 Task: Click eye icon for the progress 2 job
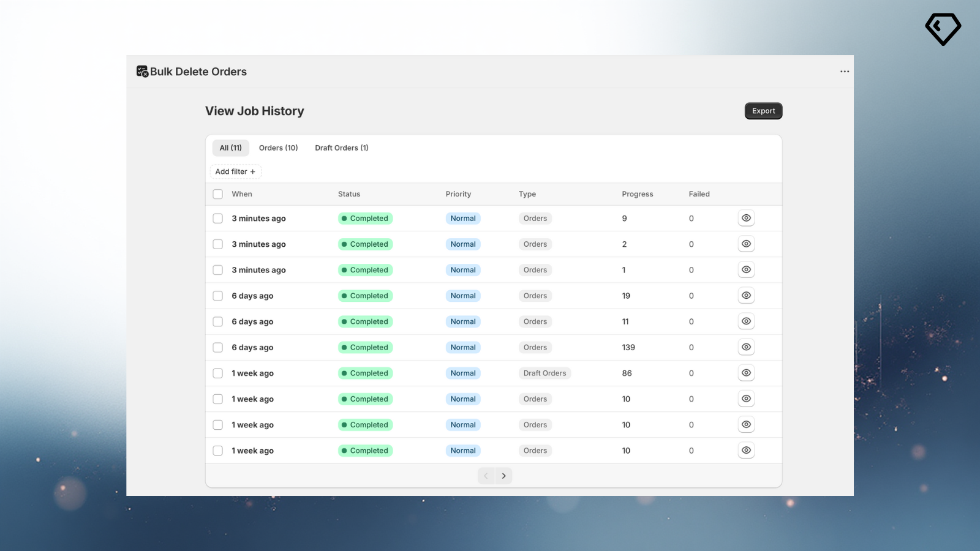click(x=746, y=244)
